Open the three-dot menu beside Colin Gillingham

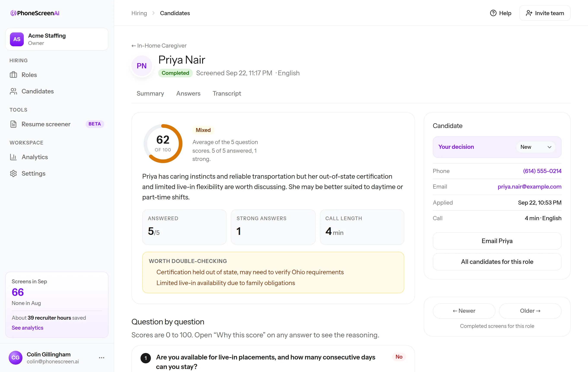click(x=102, y=358)
